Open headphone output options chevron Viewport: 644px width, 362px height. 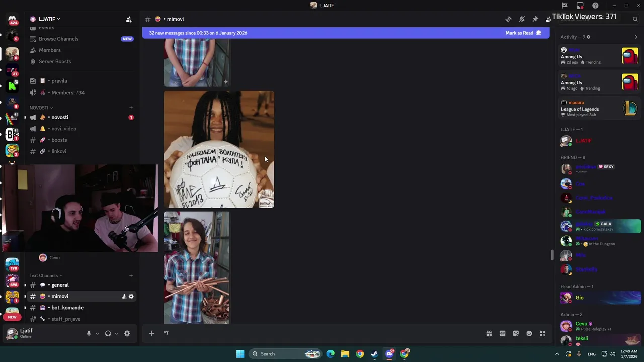tap(116, 333)
